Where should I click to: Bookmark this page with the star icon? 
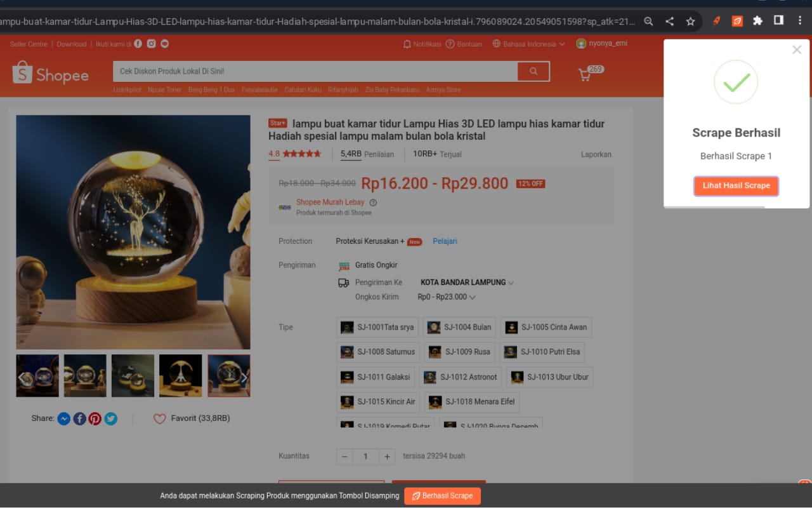tap(690, 21)
